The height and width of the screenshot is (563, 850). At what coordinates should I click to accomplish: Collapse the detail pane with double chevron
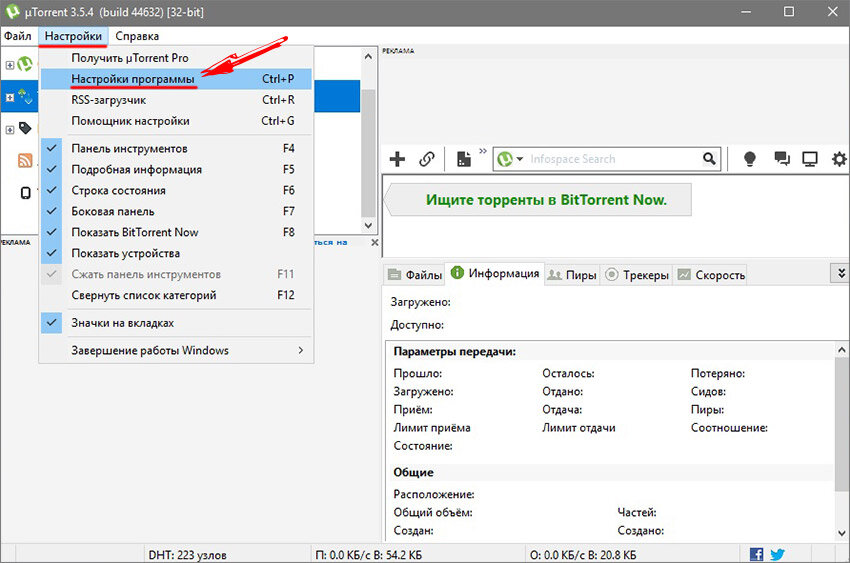tap(841, 273)
